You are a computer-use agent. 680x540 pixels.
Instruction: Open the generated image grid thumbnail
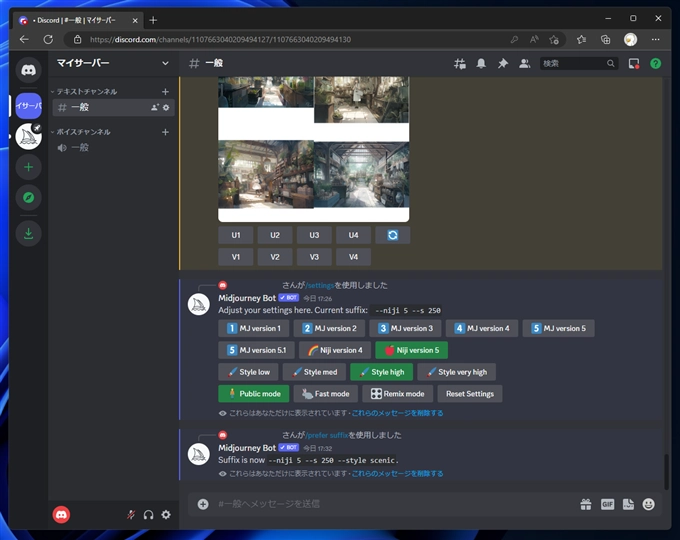314,149
